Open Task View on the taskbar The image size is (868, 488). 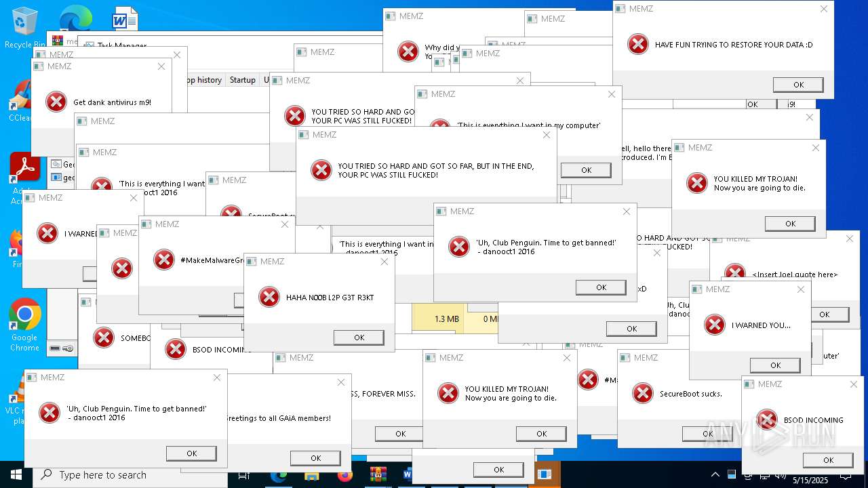pyautogui.click(x=244, y=475)
